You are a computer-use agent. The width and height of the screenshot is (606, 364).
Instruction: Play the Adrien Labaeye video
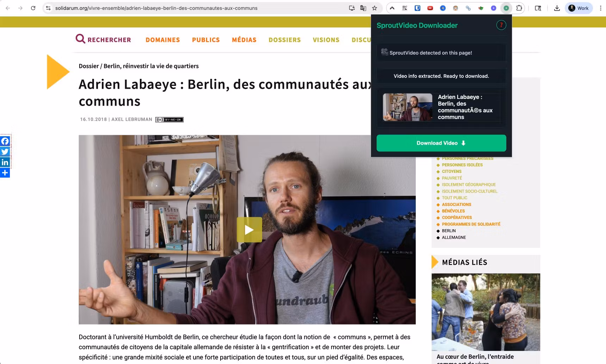[249, 230]
